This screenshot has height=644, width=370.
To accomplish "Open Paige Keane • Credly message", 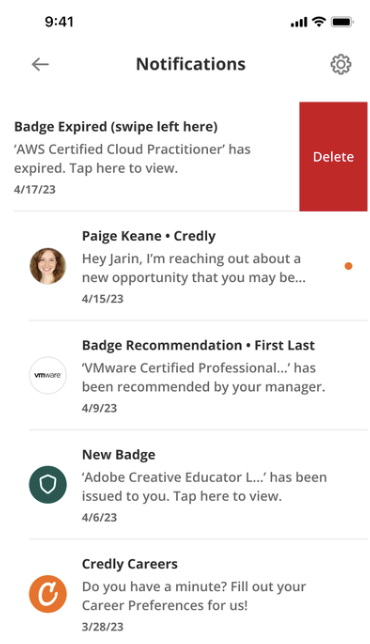I will tap(149, 236).
